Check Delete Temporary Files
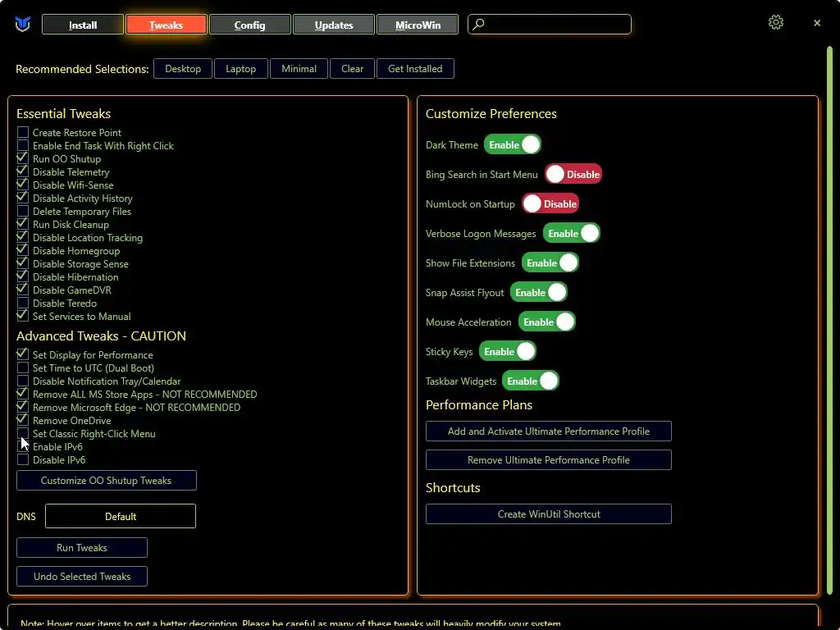 pos(22,211)
